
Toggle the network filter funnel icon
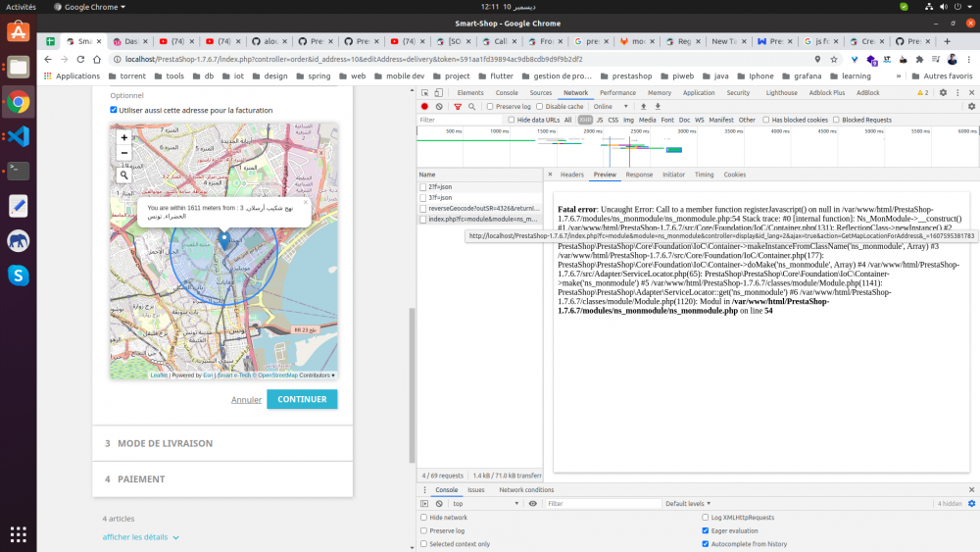click(458, 106)
